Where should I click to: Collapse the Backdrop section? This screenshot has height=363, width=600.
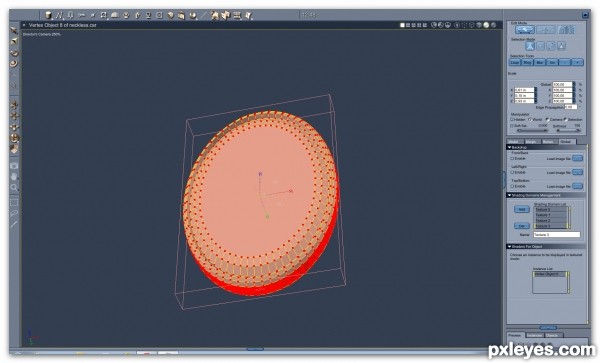point(509,147)
